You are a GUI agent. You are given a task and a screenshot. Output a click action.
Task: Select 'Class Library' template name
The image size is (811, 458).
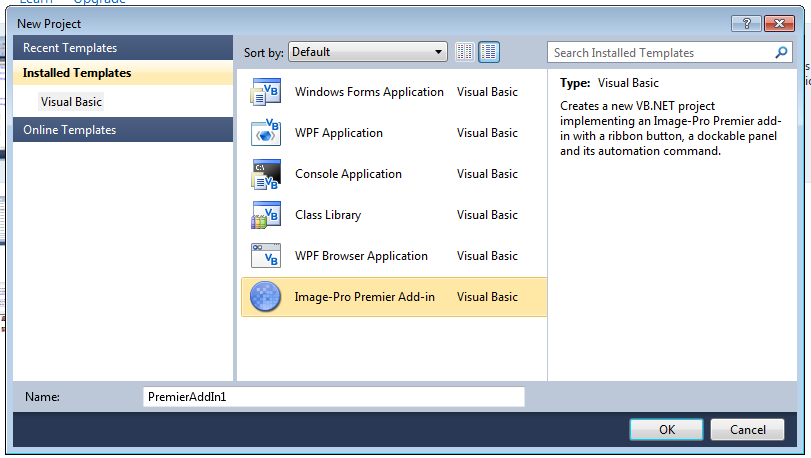point(328,215)
